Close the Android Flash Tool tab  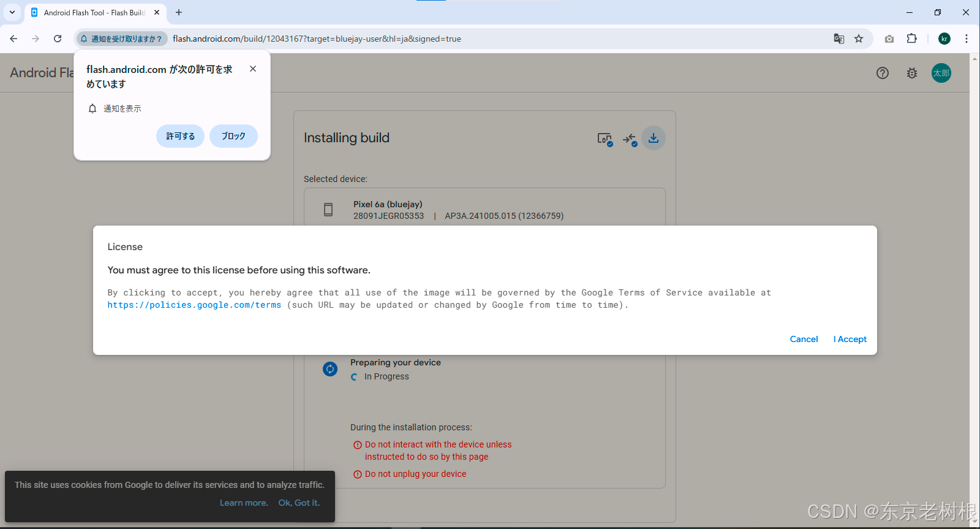157,12
